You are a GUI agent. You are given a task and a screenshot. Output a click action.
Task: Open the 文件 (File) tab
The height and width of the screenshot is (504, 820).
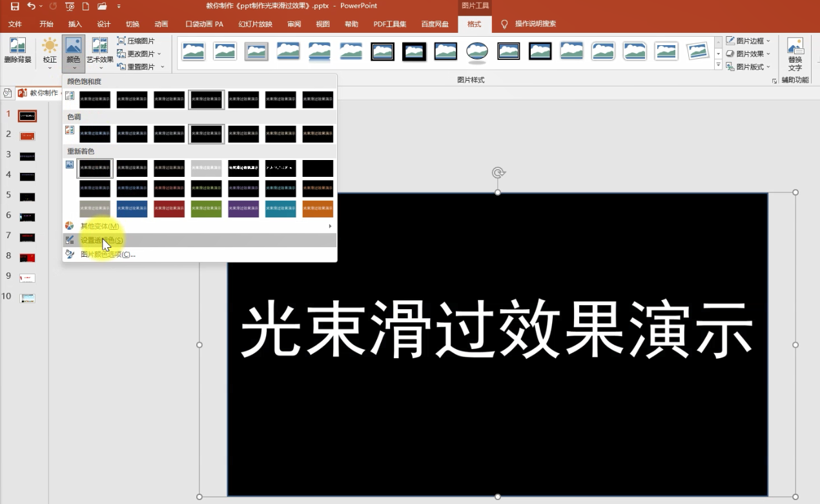15,24
